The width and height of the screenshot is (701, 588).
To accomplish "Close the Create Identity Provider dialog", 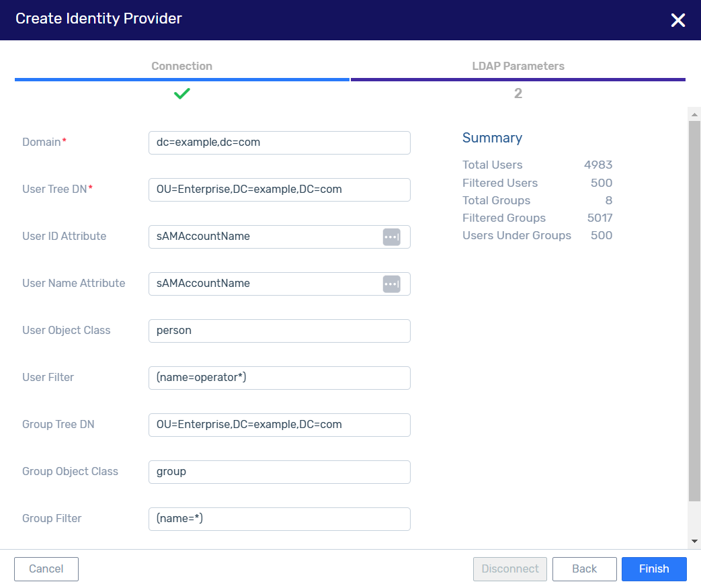I will point(677,19).
